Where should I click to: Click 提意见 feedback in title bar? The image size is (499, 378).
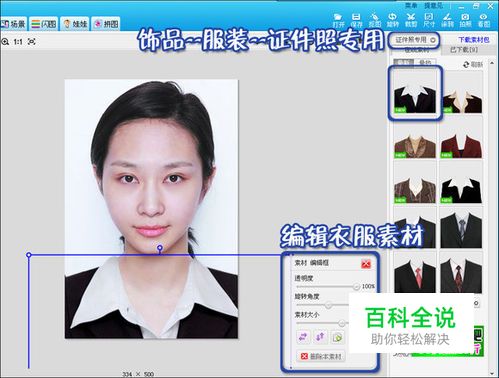[x=433, y=6]
